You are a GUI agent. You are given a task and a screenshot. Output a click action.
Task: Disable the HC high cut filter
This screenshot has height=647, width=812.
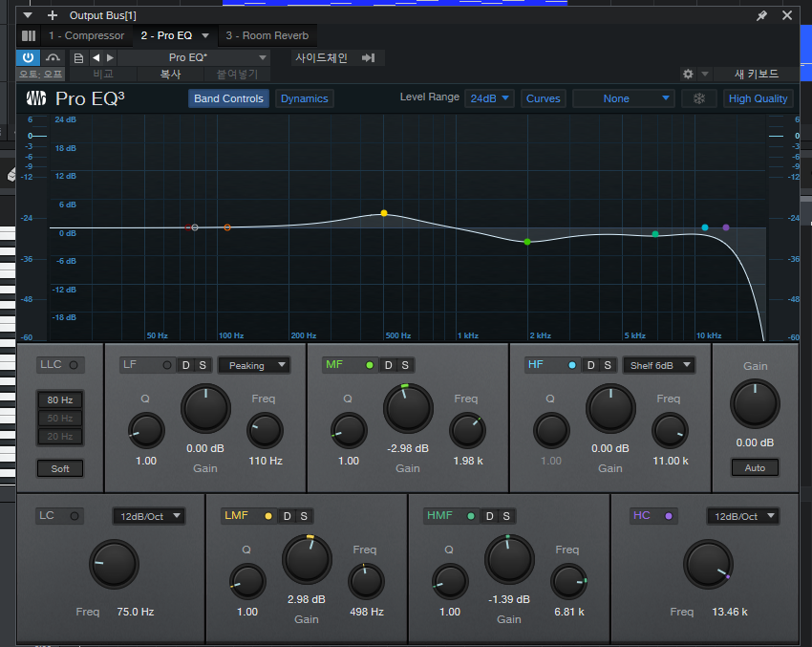[669, 516]
